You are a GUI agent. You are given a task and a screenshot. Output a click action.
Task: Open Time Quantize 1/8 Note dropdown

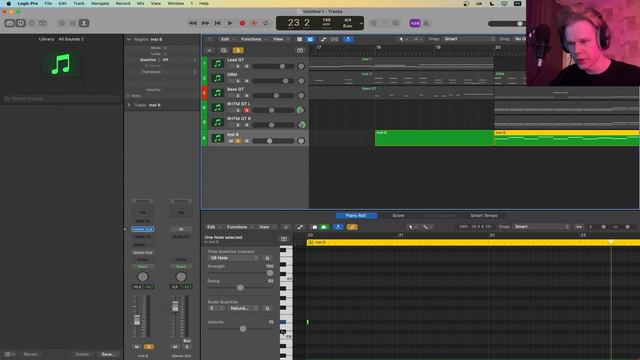tap(233, 258)
